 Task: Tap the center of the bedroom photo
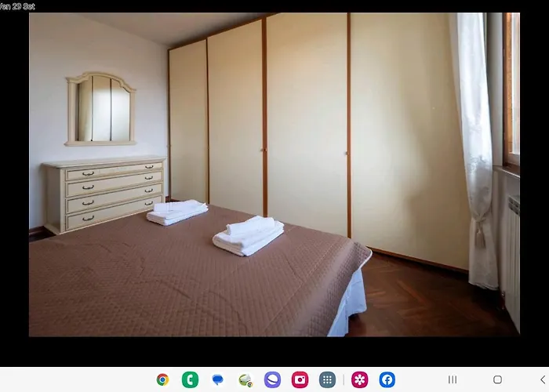(274, 174)
